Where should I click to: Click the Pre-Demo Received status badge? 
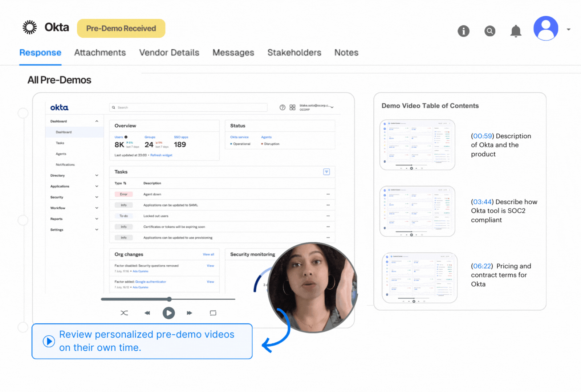[x=121, y=28]
